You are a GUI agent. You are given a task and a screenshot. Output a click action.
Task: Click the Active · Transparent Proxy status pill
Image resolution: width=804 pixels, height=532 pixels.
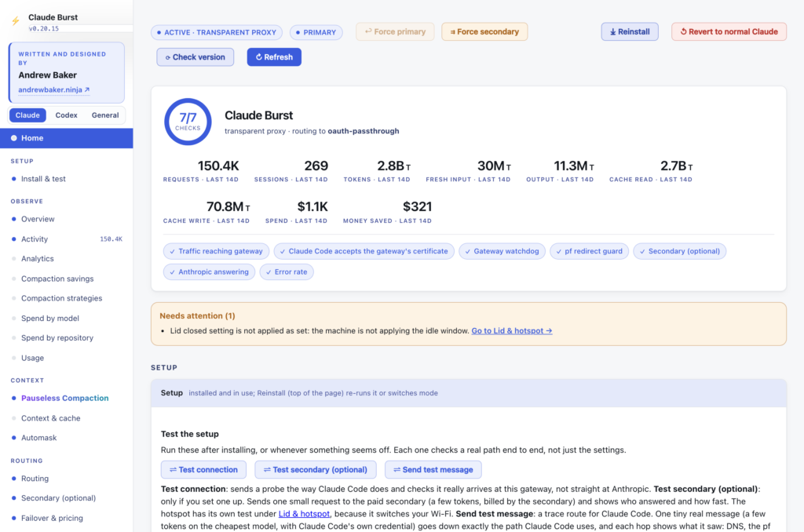(217, 32)
